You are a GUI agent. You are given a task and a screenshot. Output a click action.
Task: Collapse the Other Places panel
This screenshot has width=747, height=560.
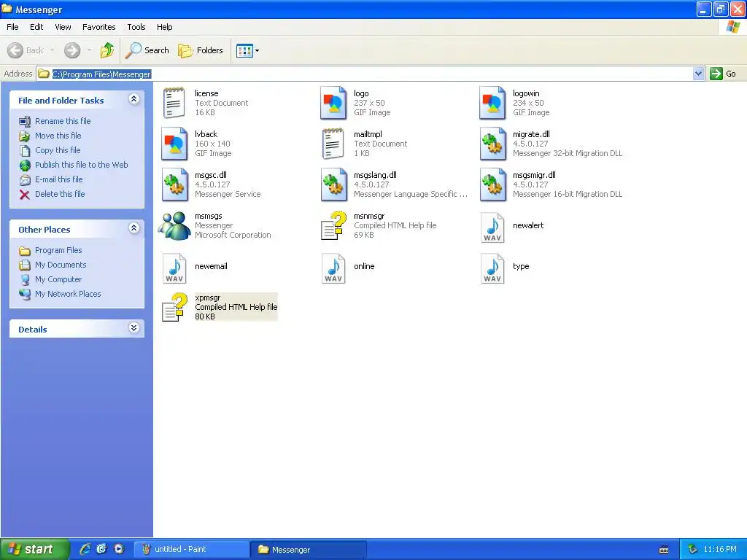pos(134,228)
